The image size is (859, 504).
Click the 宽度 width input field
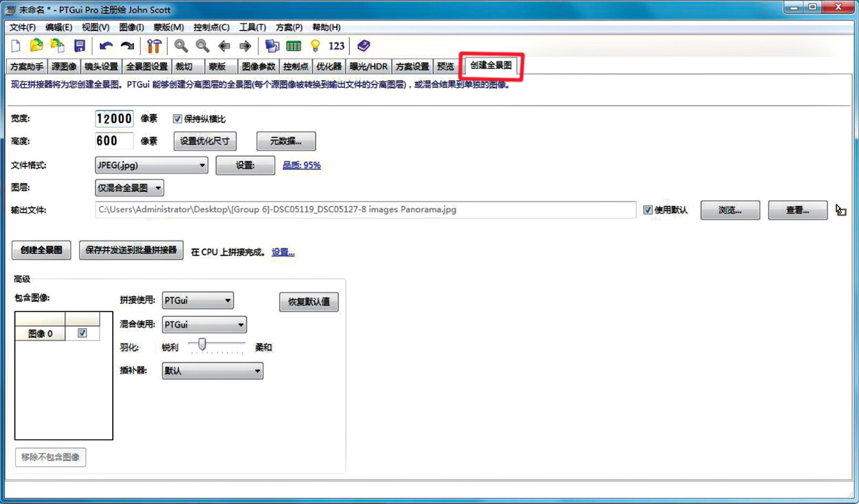[114, 119]
